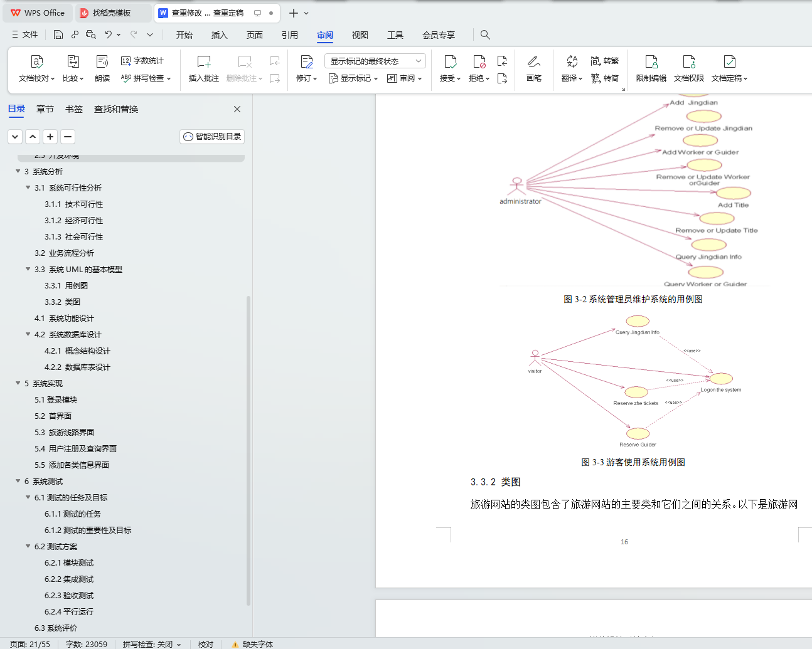Switch to the 视图 ribbon tab
812x649 pixels.
point(360,35)
